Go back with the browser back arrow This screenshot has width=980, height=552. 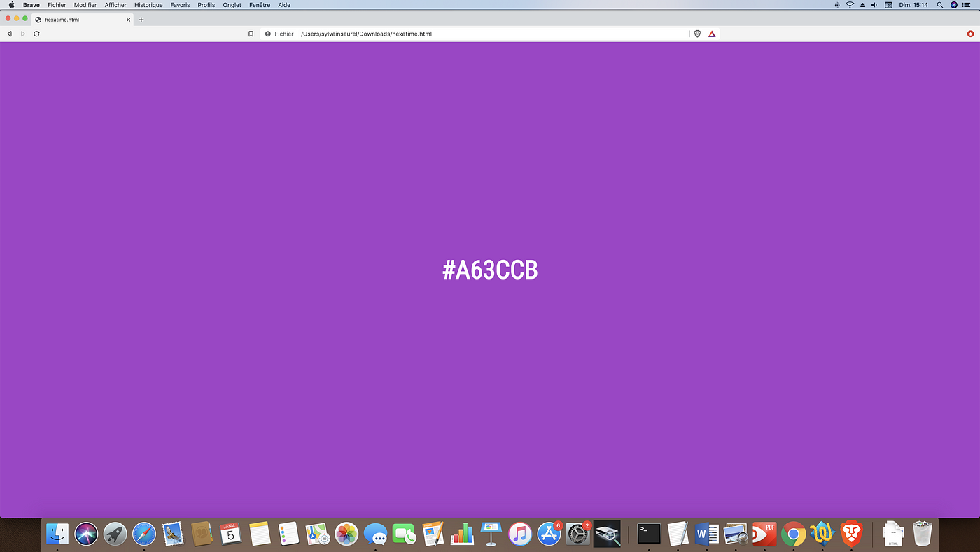9,34
